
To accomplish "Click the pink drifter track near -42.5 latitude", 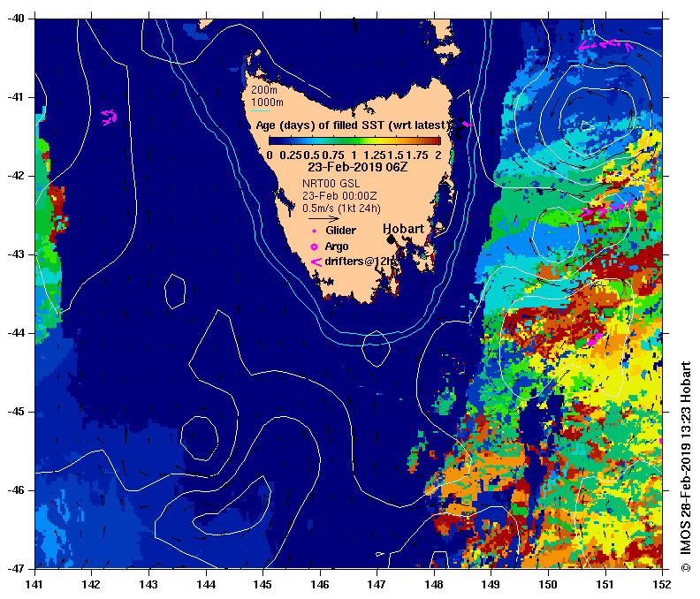I will tap(605, 209).
